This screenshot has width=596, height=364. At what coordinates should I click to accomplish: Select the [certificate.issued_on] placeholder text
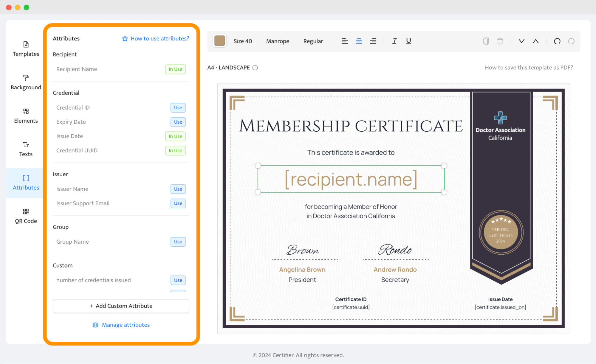coord(500,307)
